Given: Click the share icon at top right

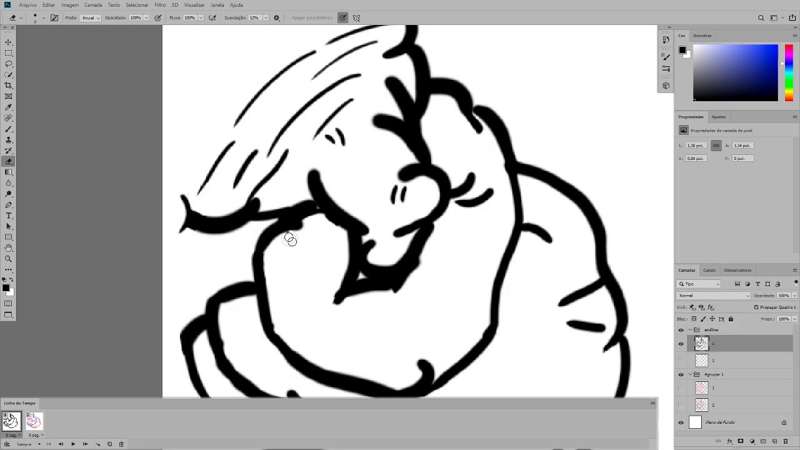Looking at the screenshot, I should [792, 18].
